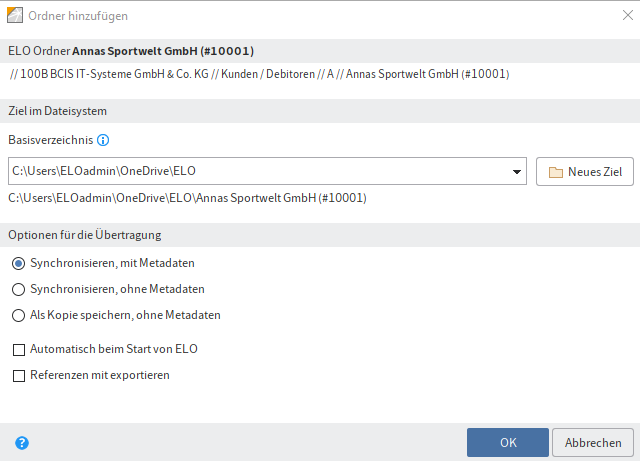This screenshot has height=461, width=640.
Task: Click the ELO Ordner header section
Action: click(x=320, y=51)
